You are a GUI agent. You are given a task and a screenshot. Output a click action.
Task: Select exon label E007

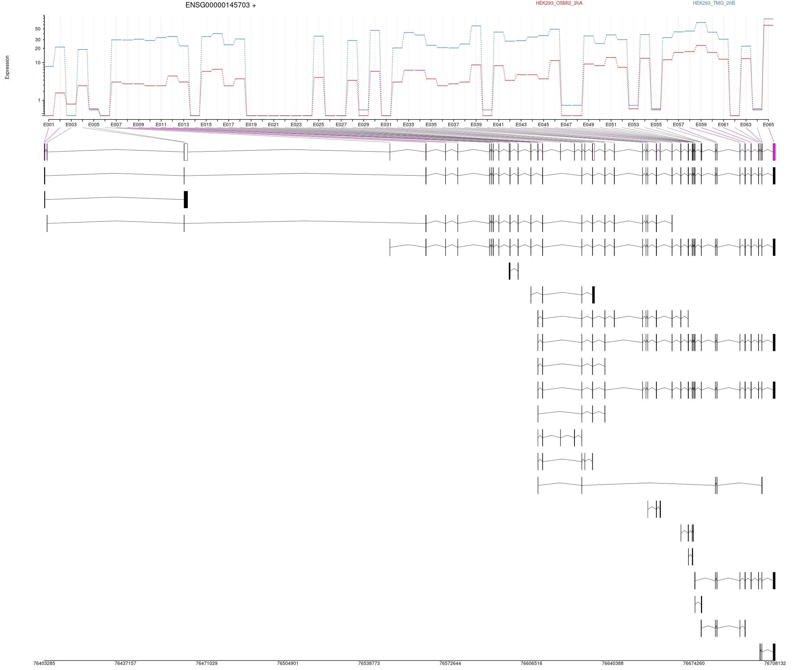(116, 125)
